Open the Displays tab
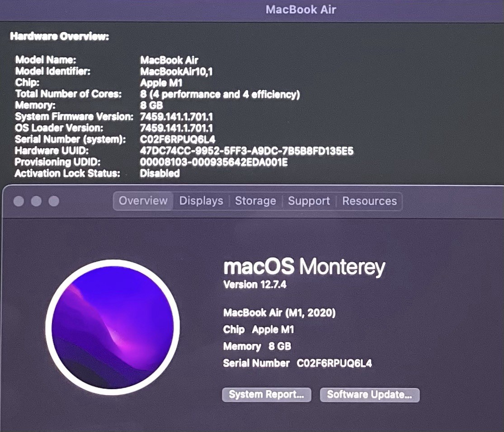Screen dimensions: 504x432 click(x=201, y=201)
